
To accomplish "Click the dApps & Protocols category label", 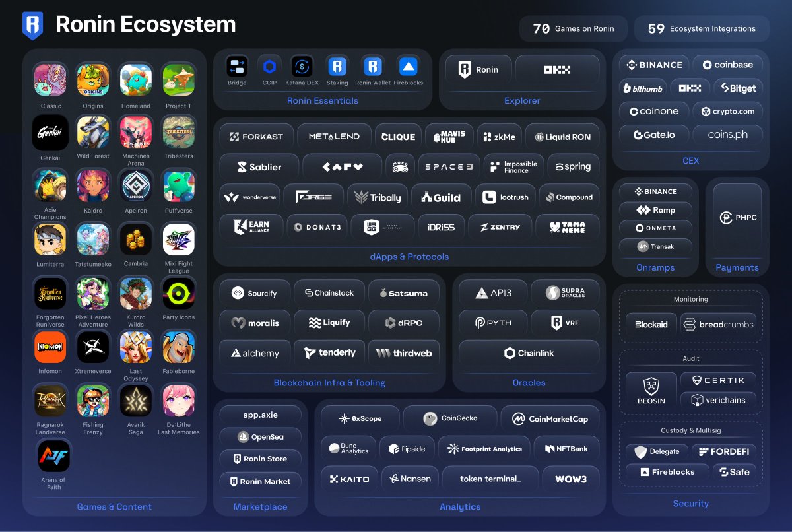I will (409, 257).
